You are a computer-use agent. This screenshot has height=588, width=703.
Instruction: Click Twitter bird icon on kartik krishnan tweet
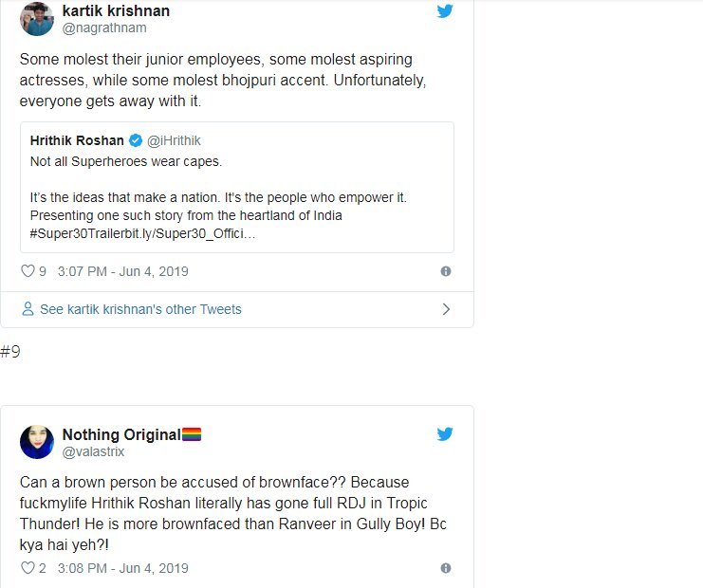(445, 11)
